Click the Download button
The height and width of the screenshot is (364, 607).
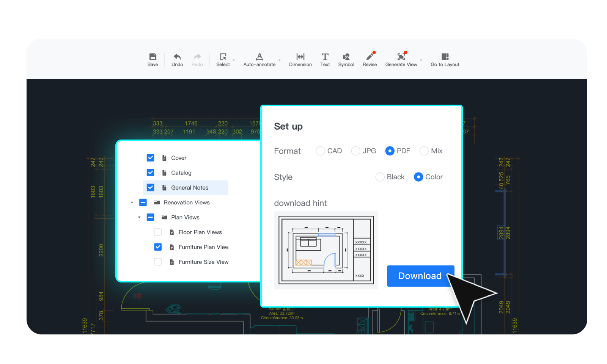tap(420, 276)
